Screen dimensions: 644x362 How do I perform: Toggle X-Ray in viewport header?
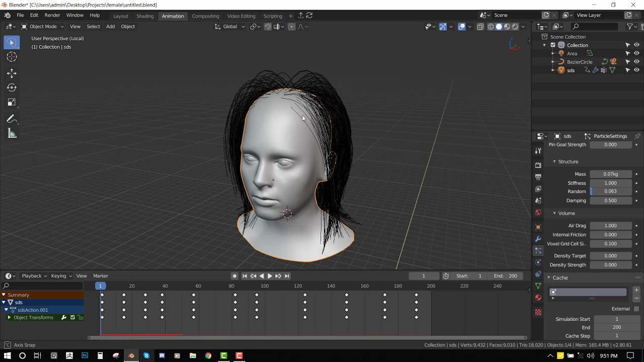480,27
